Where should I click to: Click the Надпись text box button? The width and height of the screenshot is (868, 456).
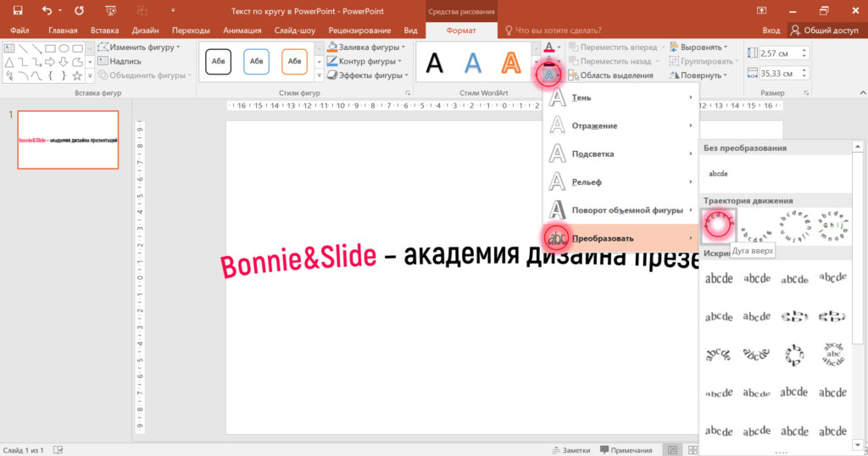click(125, 61)
